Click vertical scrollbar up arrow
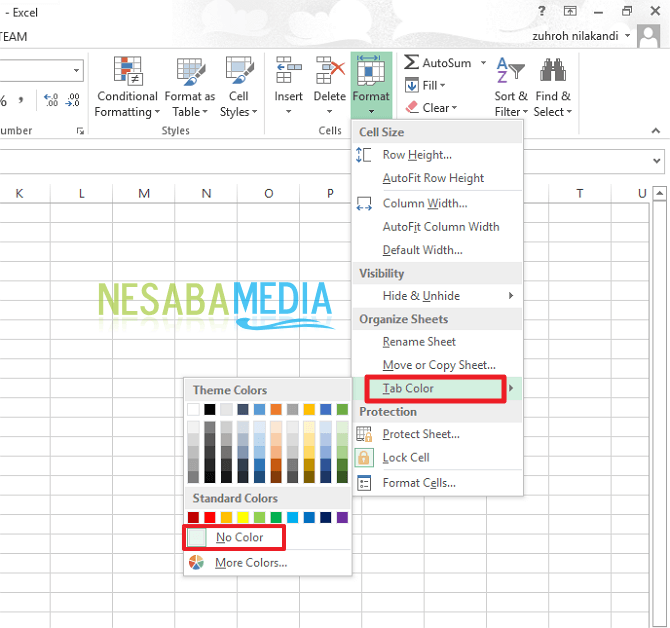The image size is (670, 628). 660,192
